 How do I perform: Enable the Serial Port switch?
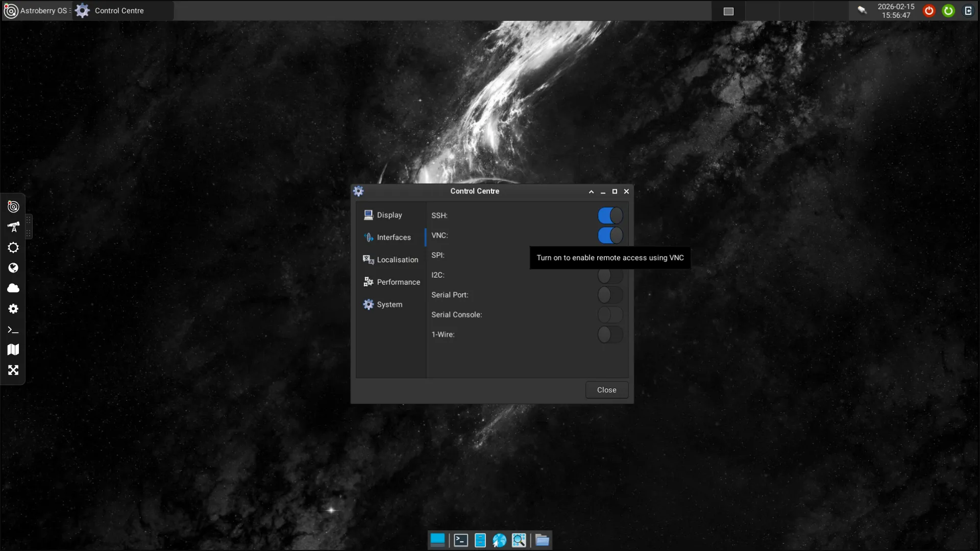pyautogui.click(x=610, y=295)
